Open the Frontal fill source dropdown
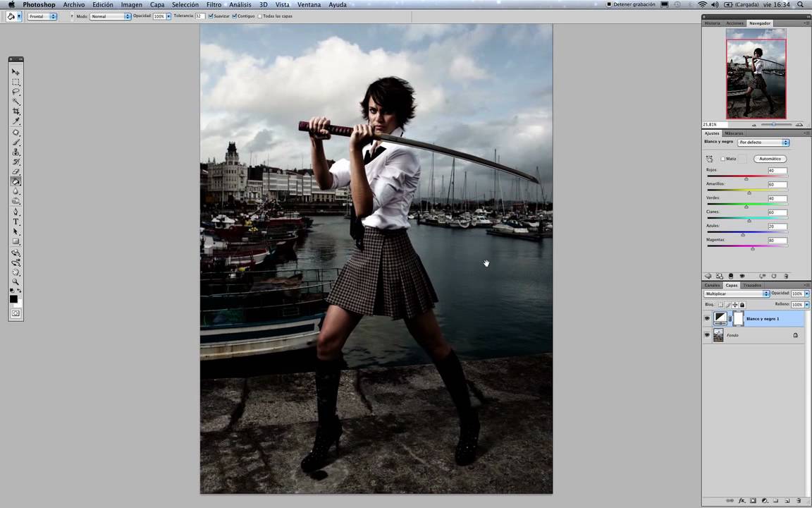812x508 pixels. coord(42,17)
